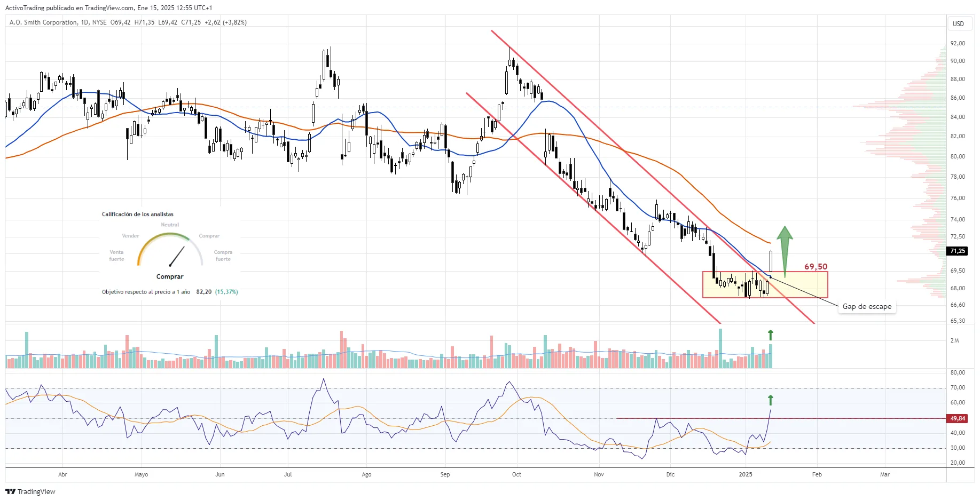Image resolution: width=980 pixels, height=501 pixels.
Task: Click the analyst rating gauge needle
Action: pos(177,256)
